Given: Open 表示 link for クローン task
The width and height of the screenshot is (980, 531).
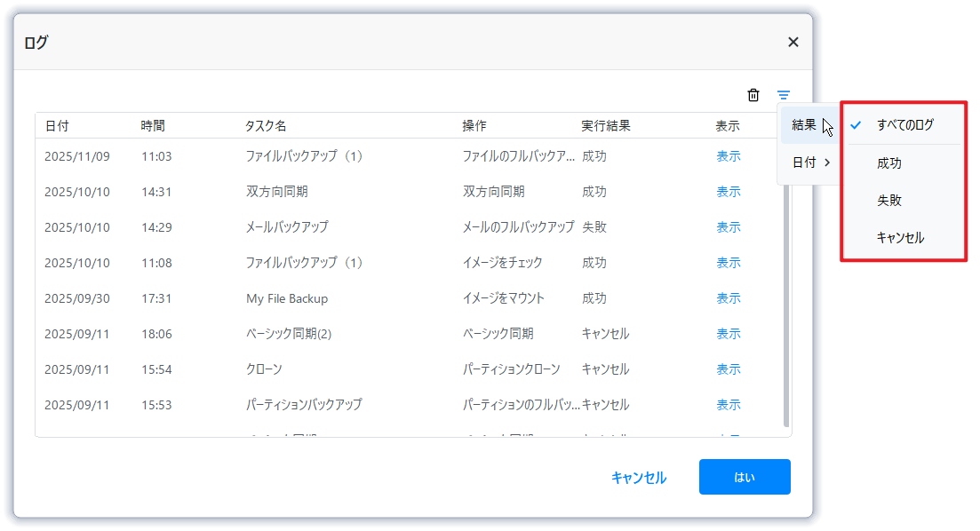Looking at the screenshot, I should 729,369.
